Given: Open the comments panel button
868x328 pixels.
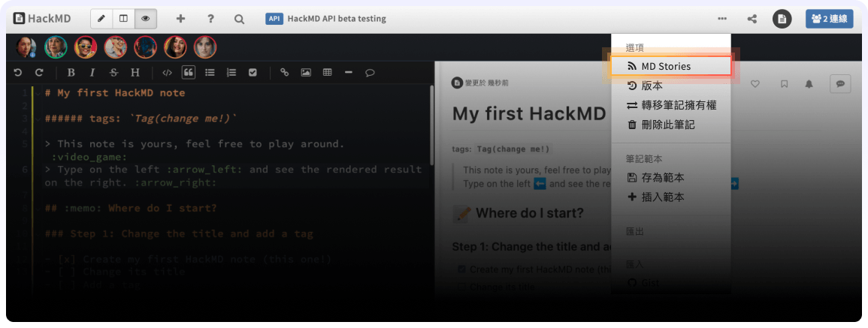Looking at the screenshot, I should click(x=839, y=83).
